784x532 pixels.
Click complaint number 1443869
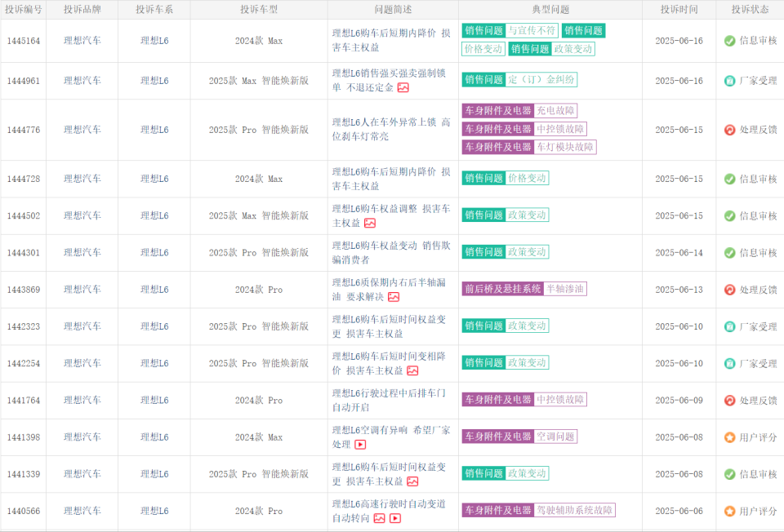tap(24, 290)
